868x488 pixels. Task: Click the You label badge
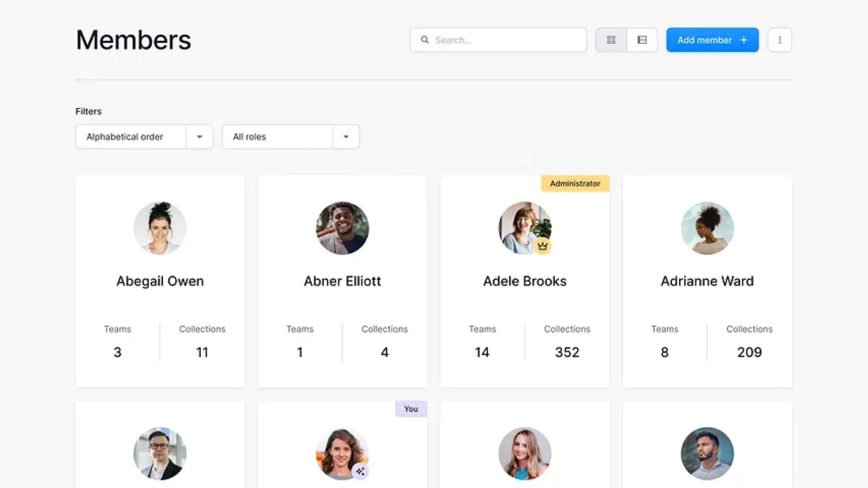[x=411, y=409]
